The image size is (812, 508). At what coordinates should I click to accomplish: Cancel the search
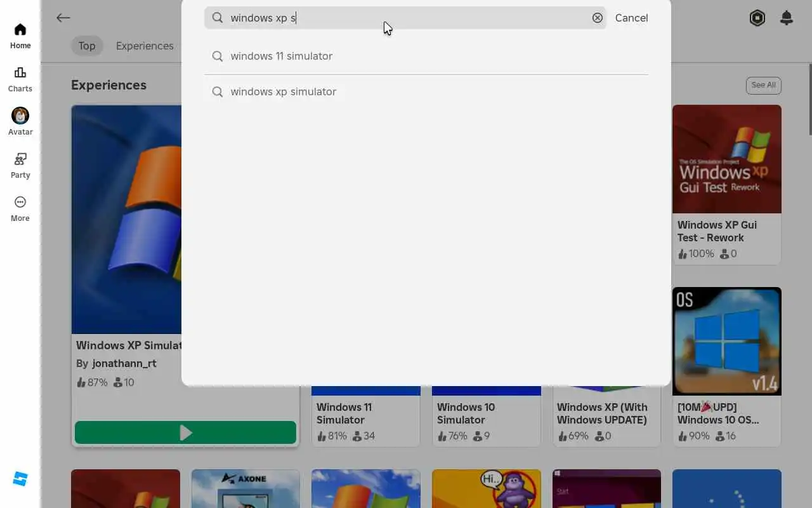(x=632, y=18)
